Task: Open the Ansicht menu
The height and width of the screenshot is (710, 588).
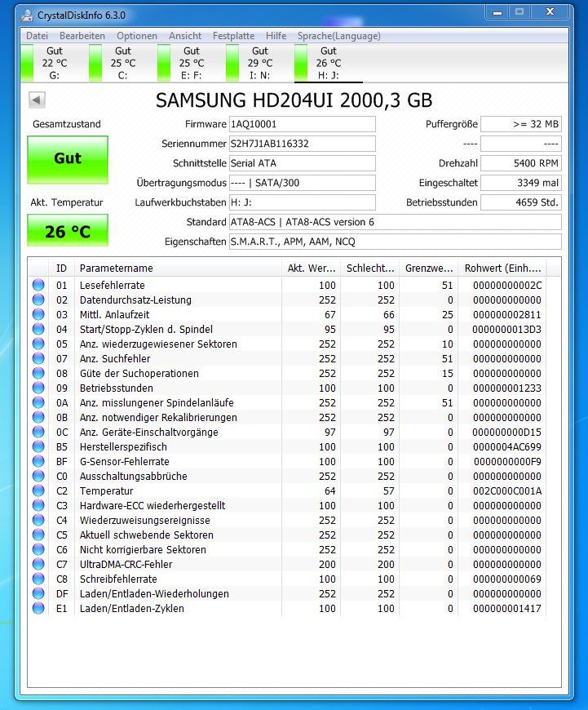Action: 184,36
